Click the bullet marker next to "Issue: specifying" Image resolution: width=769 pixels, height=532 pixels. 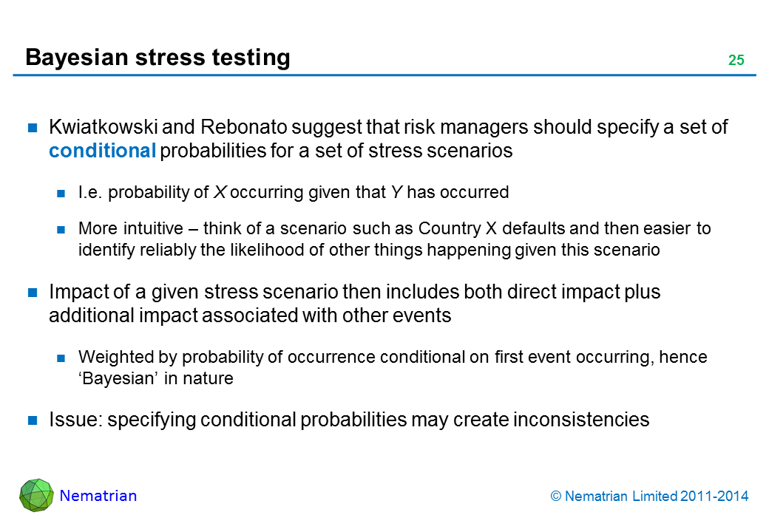pos(33,420)
